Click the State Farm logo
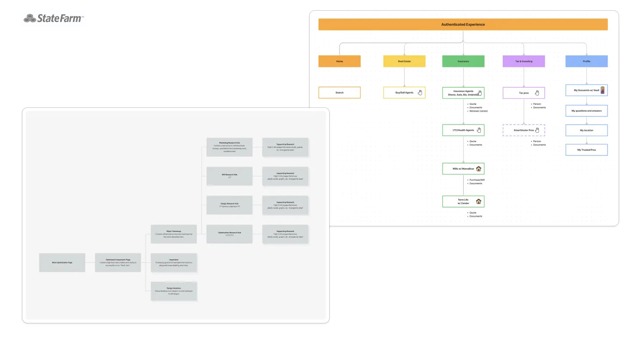 54,18
